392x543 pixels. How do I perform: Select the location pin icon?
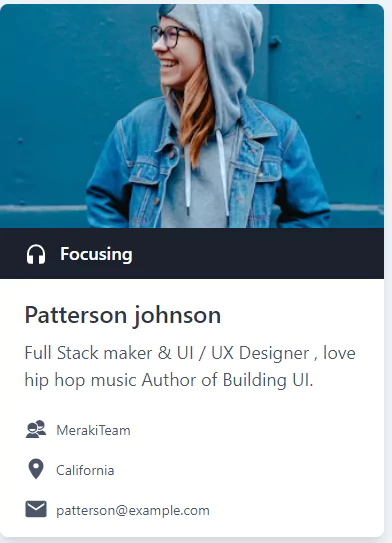point(36,469)
